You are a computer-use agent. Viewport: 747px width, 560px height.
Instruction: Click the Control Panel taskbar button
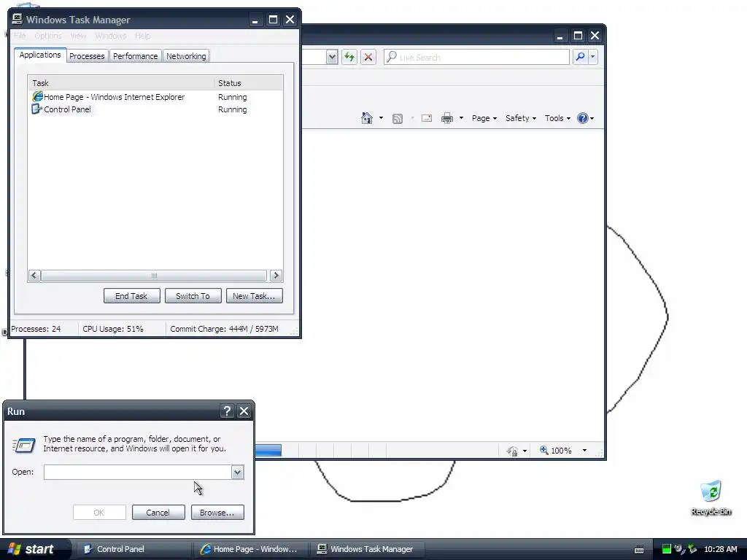click(134, 549)
